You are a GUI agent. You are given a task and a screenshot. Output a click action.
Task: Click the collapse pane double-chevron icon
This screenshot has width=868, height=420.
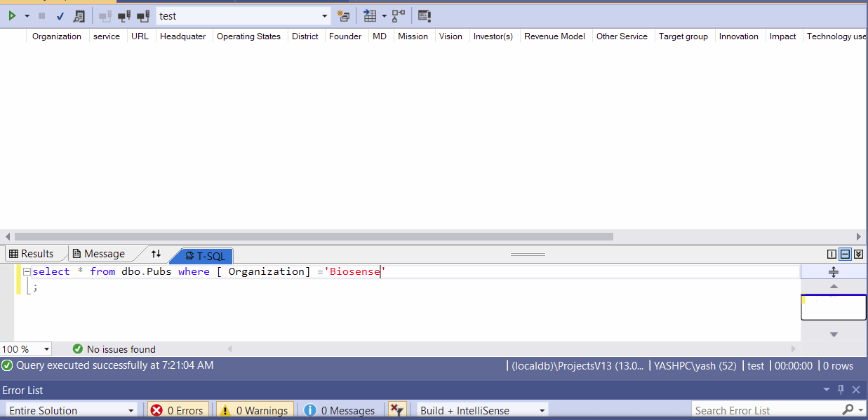pyautogui.click(x=858, y=254)
